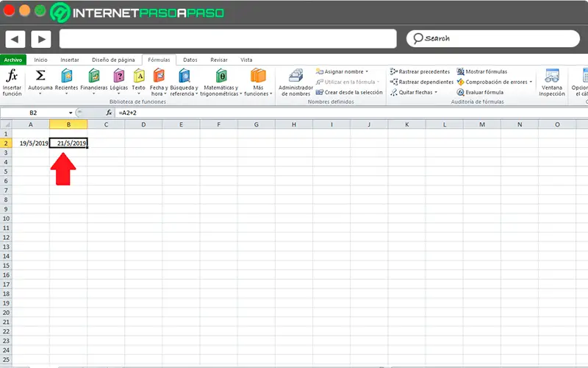Click the browser back arrow button
588x368 pixels.
point(15,39)
